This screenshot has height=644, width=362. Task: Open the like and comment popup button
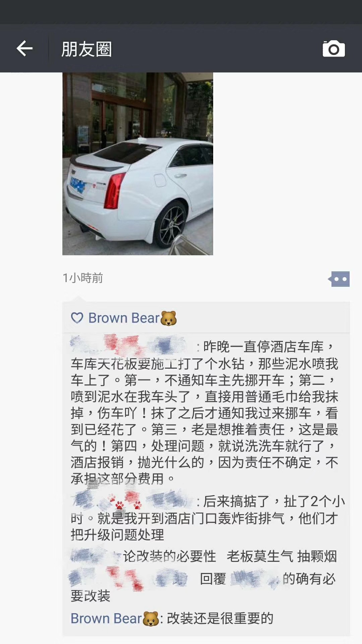[339, 279]
